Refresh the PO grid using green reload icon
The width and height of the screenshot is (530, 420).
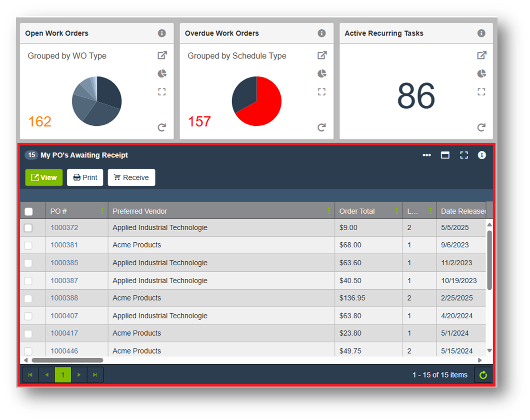click(483, 375)
